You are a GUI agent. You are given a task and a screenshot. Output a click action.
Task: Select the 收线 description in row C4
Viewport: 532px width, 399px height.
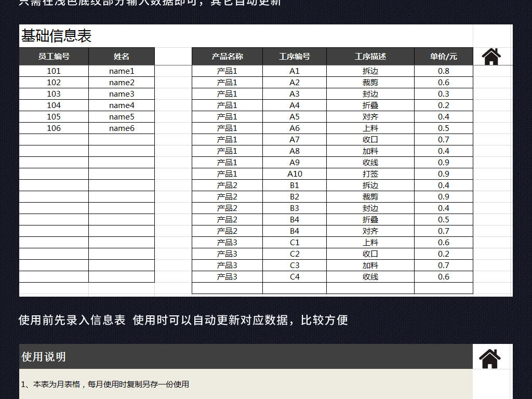370,276
